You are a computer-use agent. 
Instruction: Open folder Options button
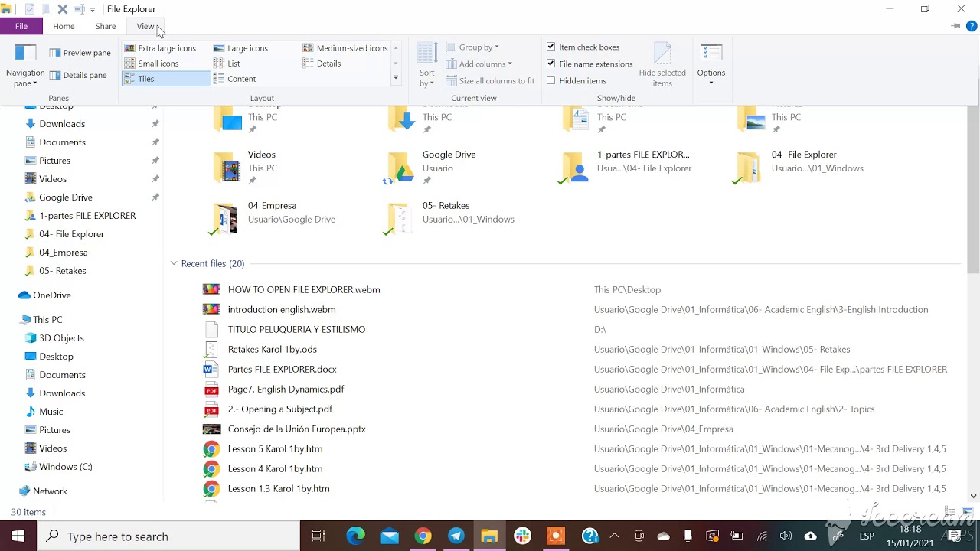(711, 65)
